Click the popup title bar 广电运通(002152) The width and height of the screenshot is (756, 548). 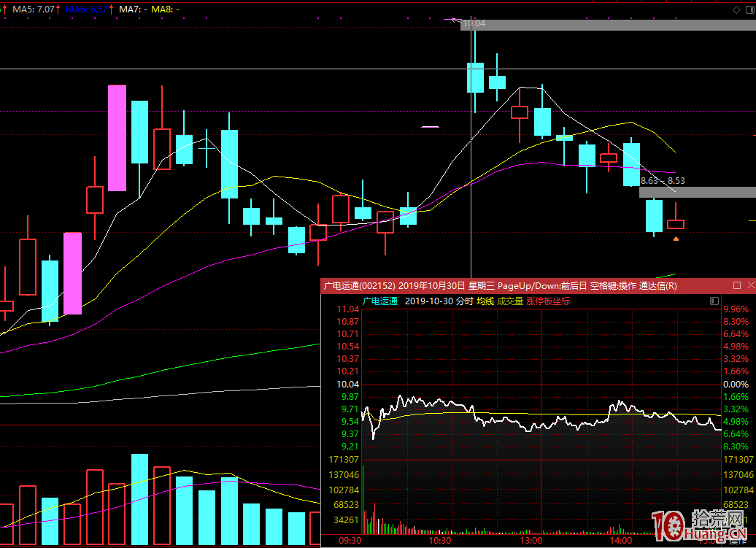click(x=360, y=285)
